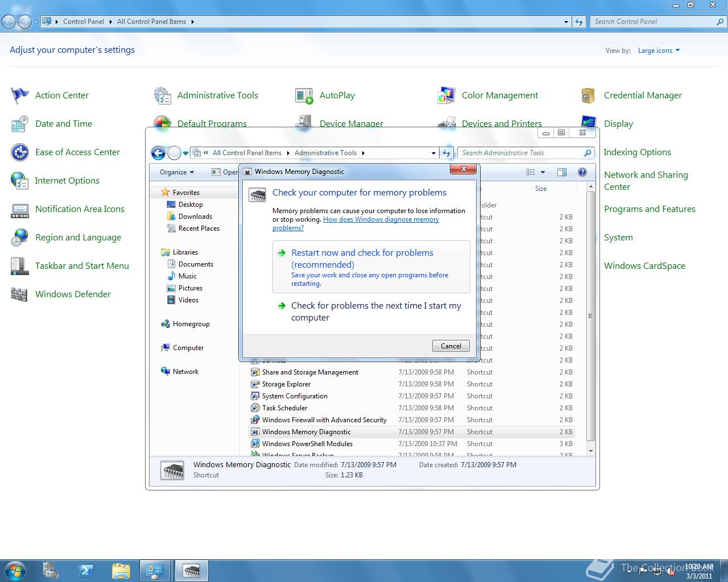Screen dimensions: 728x582
Task: Open Color Management icon
Action: 446,95
